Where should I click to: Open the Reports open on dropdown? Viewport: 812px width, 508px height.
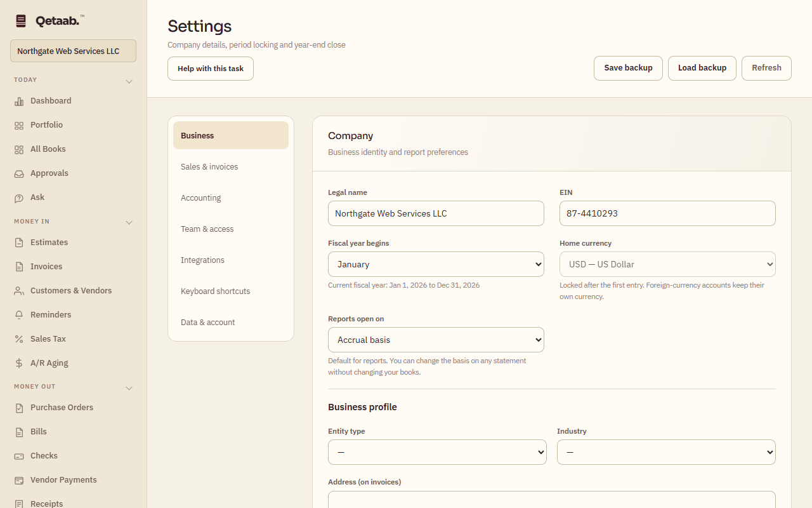pyautogui.click(x=436, y=340)
